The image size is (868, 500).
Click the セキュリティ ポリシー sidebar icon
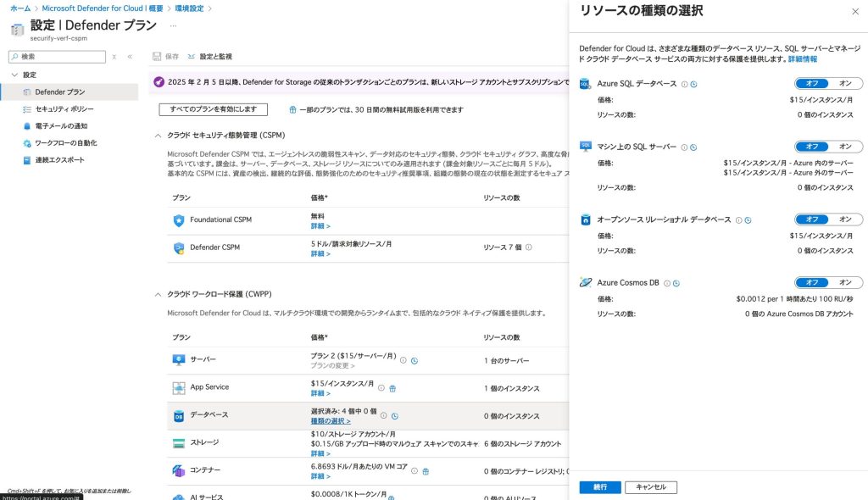tap(27, 109)
